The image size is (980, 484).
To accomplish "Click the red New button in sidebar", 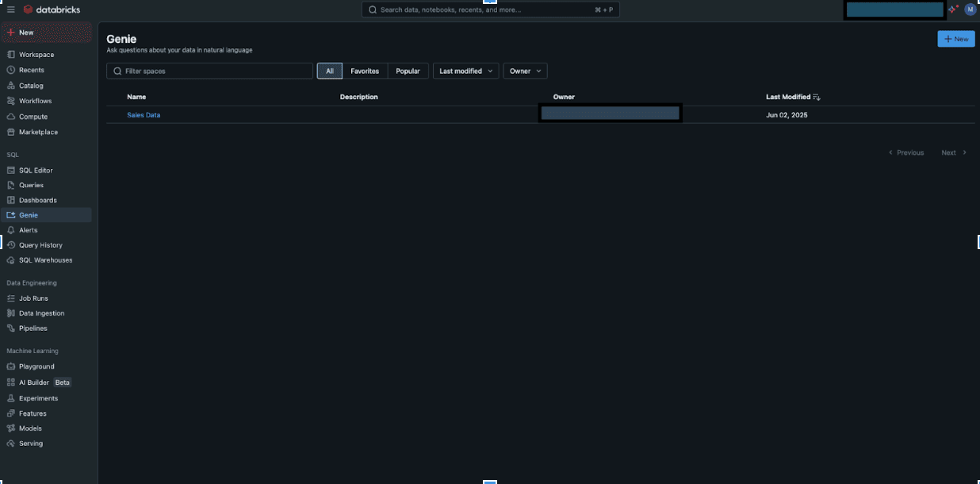I will click(46, 33).
